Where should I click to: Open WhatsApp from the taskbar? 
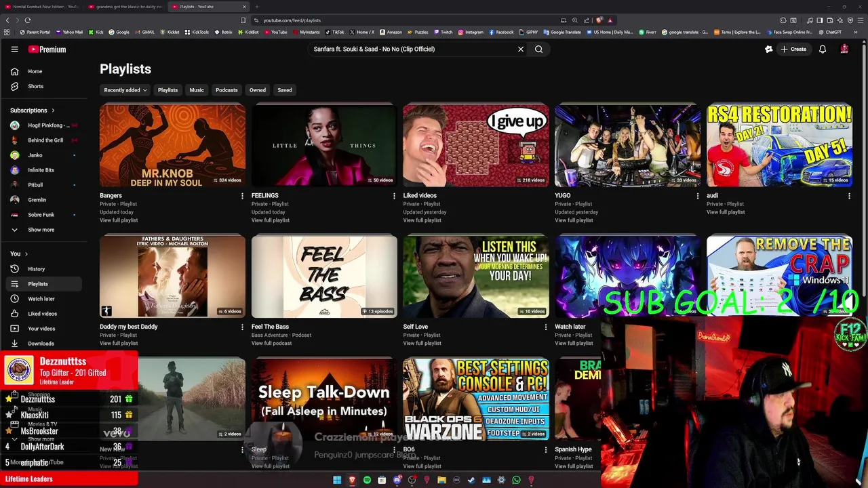click(516, 480)
